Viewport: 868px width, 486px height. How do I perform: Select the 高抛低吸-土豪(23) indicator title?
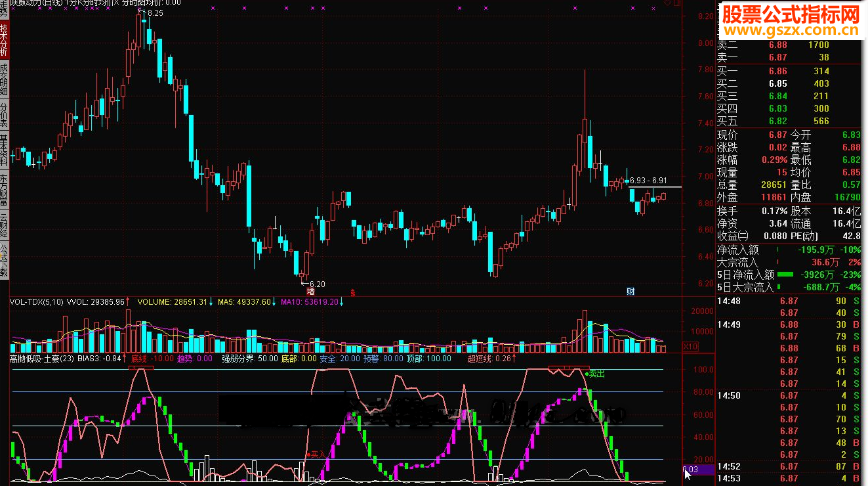(41, 359)
